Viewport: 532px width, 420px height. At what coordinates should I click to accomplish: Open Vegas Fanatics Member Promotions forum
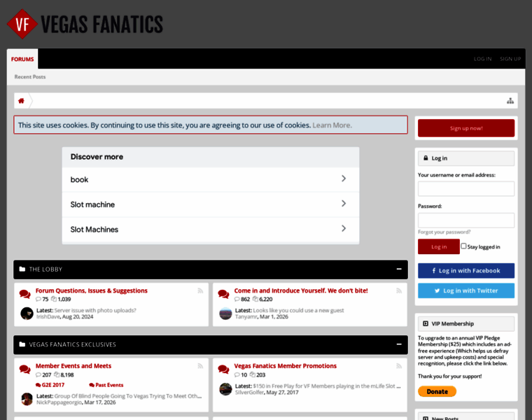pyautogui.click(x=286, y=366)
